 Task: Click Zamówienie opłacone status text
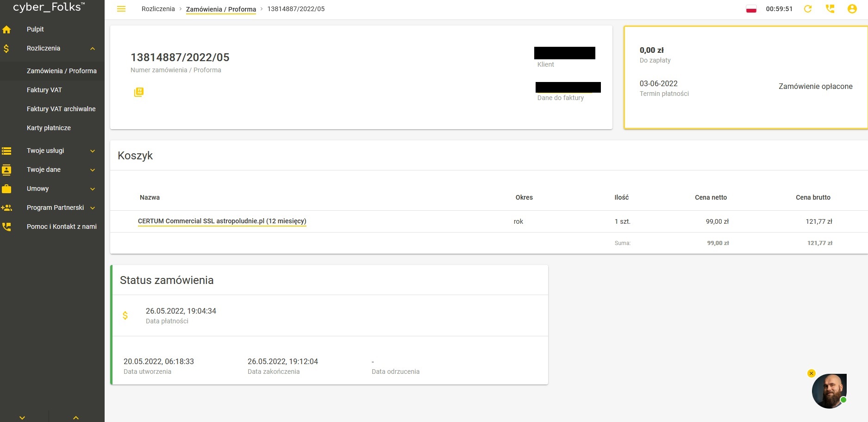(816, 86)
